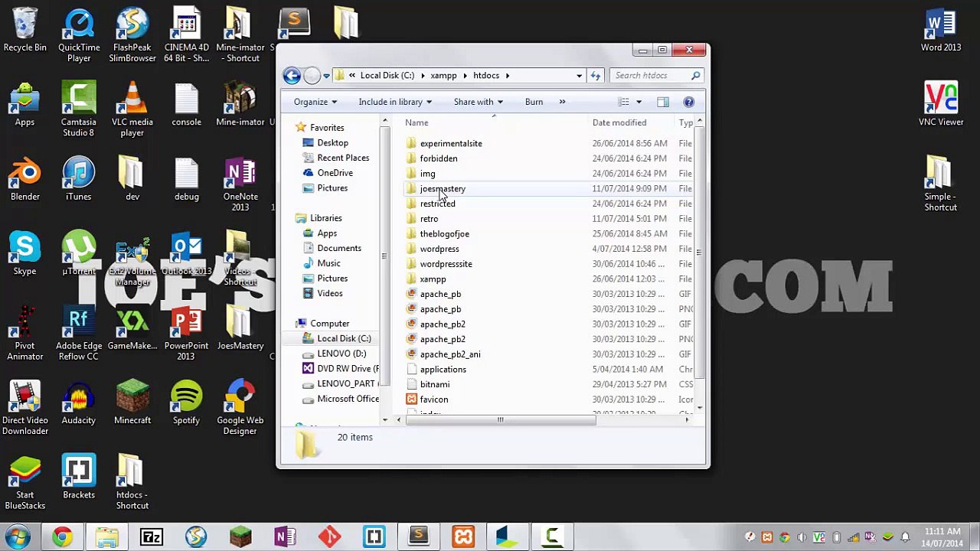Image resolution: width=980 pixels, height=551 pixels.
Task: Open recent pages dropdown next to Forward
Action: pyautogui.click(x=326, y=75)
